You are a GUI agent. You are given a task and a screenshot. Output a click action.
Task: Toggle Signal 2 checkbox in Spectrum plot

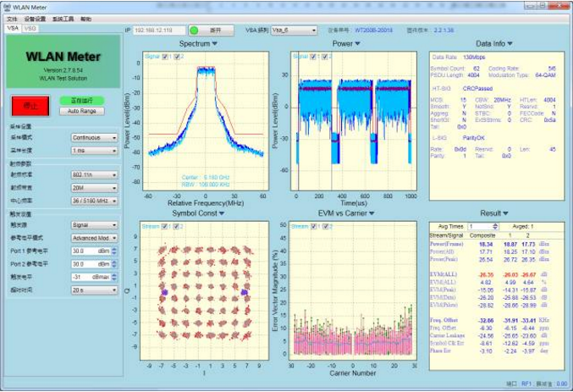pos(177,57)
